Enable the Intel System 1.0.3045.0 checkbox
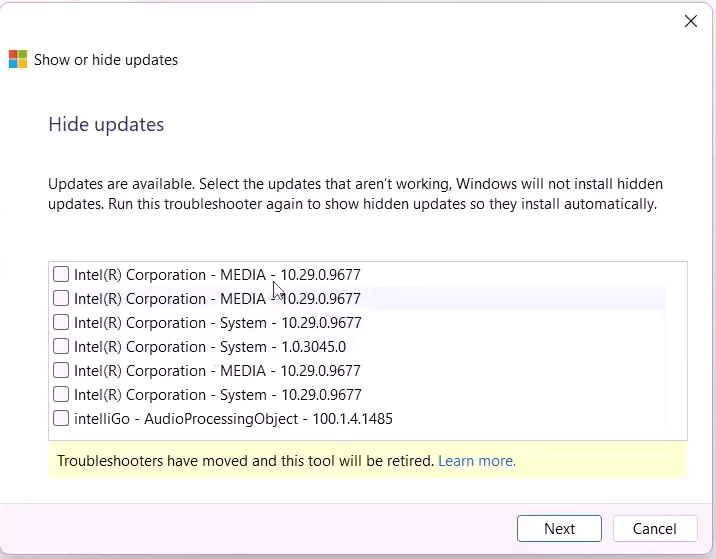 tap(61, 347)
